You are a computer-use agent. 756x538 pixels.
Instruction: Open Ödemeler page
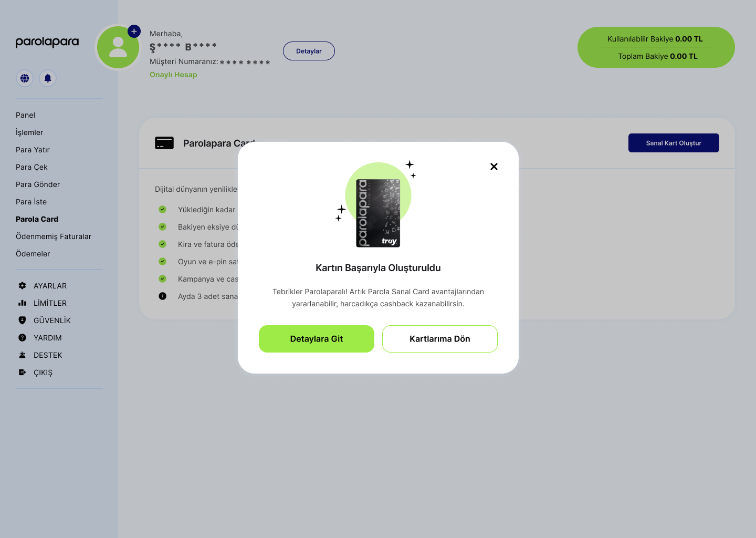(x=33, y=254)
